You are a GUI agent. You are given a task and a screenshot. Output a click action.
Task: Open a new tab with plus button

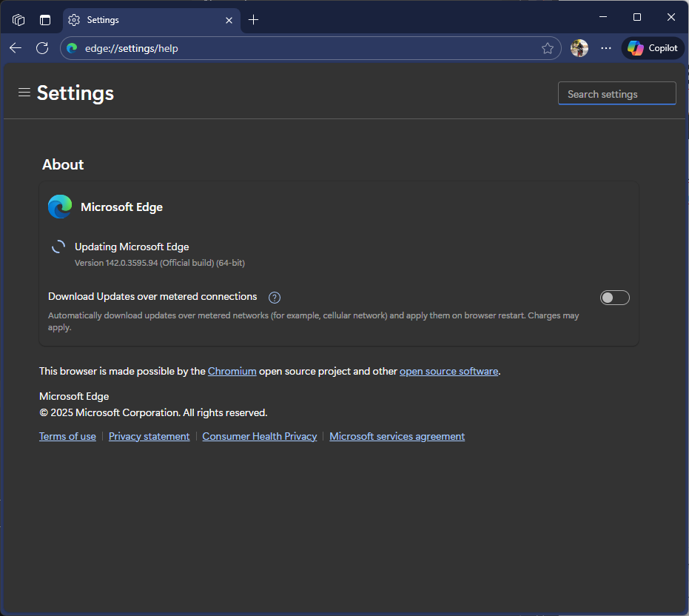[x=254, y=20]
